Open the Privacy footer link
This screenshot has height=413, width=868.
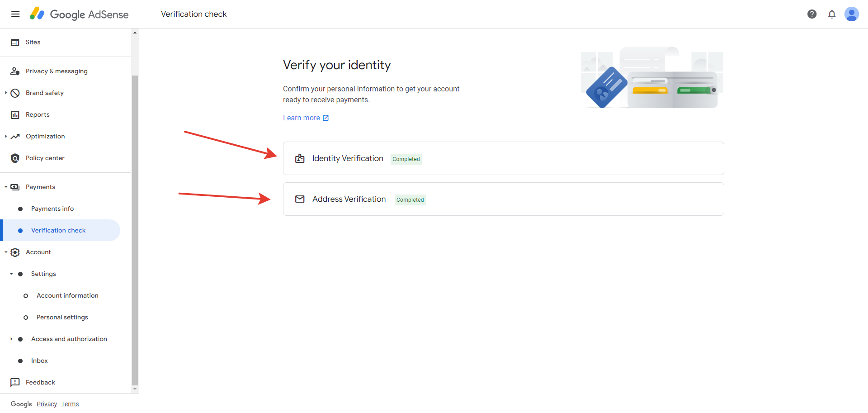pyautogui.click(x=47, y=404)
